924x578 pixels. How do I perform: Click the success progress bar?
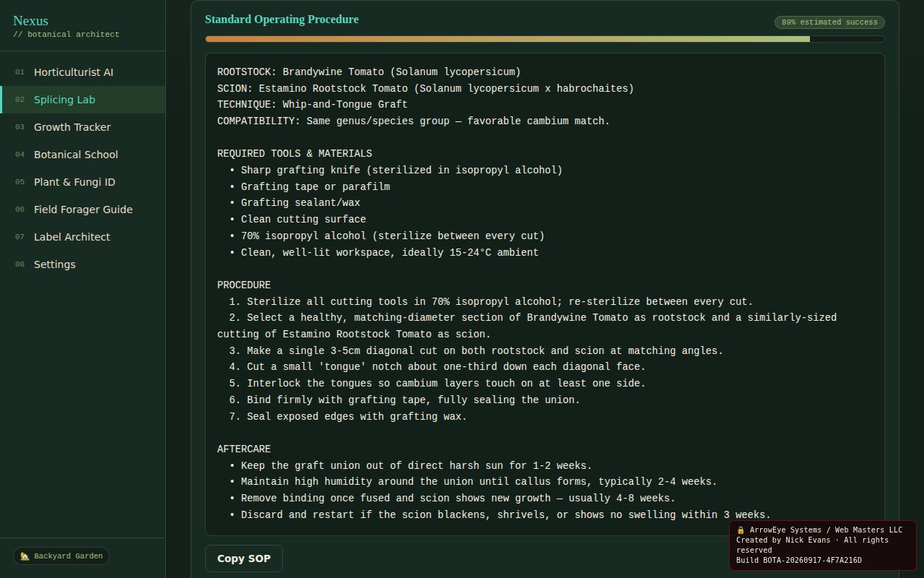pos(545,39)
